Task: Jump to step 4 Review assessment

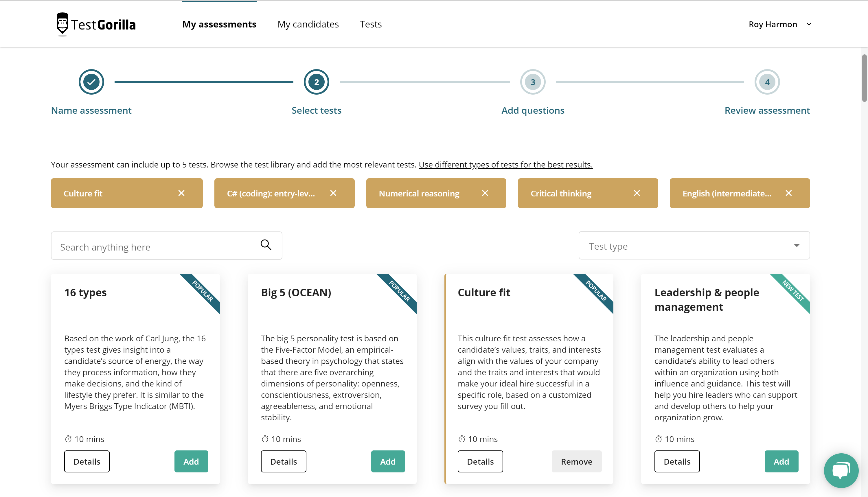Action: [x=767, y=82]
